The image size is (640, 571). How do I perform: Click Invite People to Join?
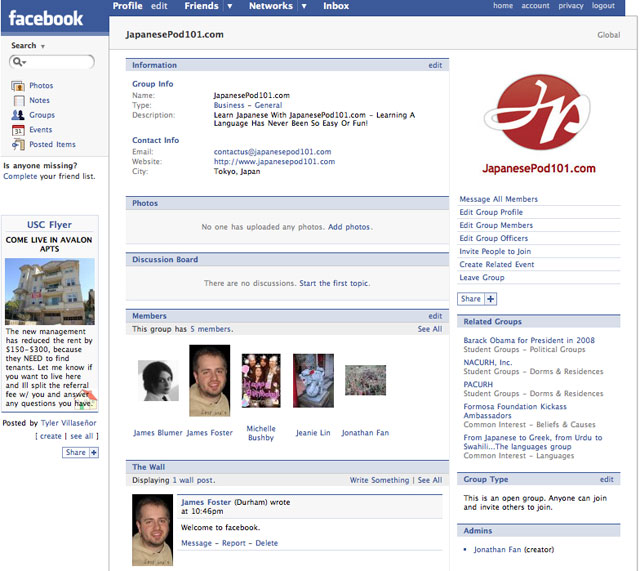[x=495, y=251]
